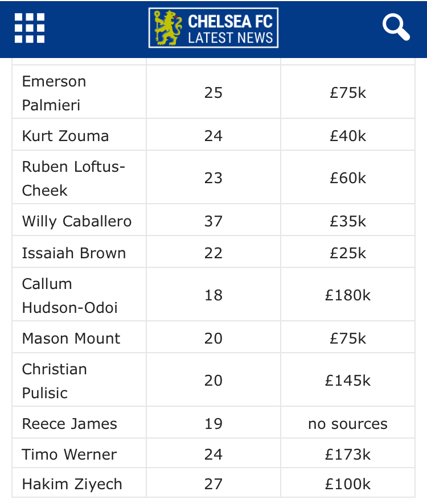Screen dimensions: 427x504
Task: Click the 'no sources' cell for Reece James
Action: pyautogui.click(x=348, y=424)
